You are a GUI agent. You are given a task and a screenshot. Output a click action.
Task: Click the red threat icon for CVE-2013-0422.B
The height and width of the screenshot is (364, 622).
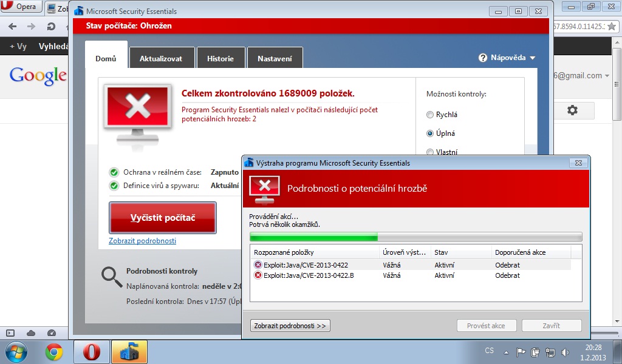[x=258, y=275]
